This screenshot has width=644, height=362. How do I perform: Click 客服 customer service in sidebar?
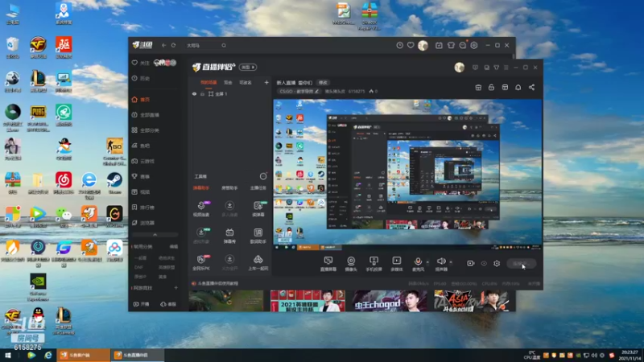168,304
